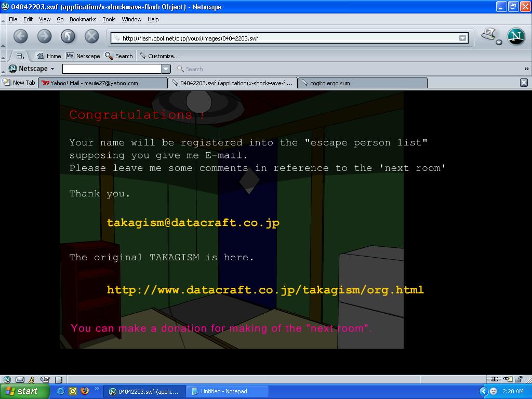Open the Address Book icon in the status bar
532x399 pixels.
pyautogui.click(x=59, y=379)
